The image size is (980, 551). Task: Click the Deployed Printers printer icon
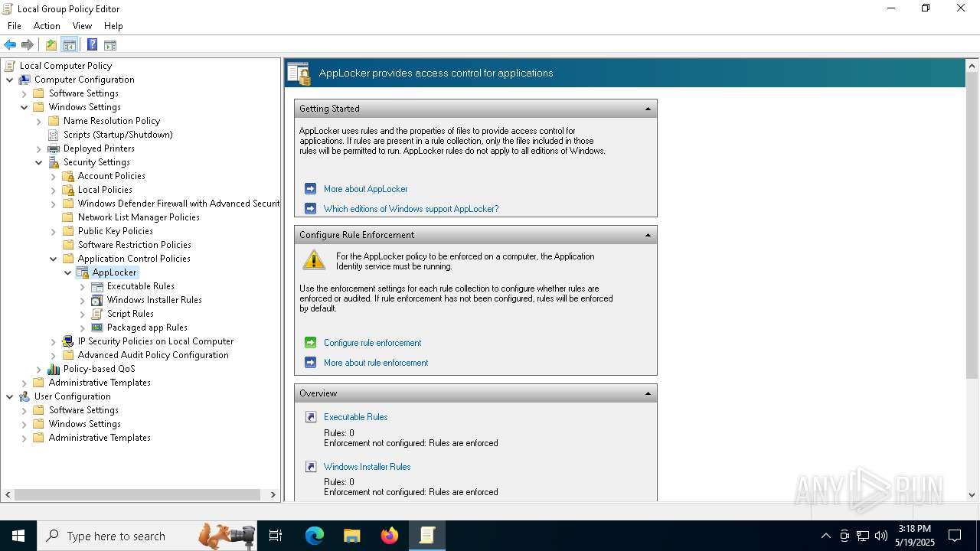click(x=54, y=148)
